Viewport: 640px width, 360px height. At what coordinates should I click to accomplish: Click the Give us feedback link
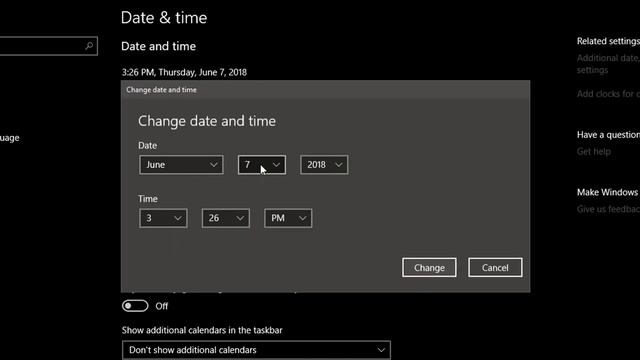(608, 209)
